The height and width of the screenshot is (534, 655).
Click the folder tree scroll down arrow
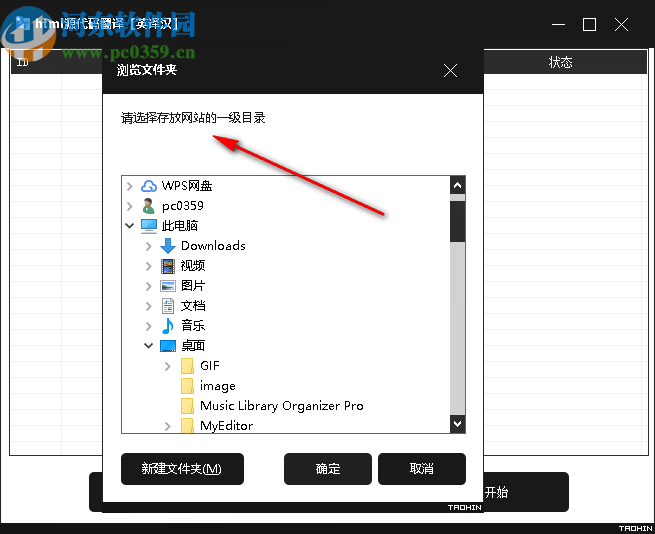[457, 424]
